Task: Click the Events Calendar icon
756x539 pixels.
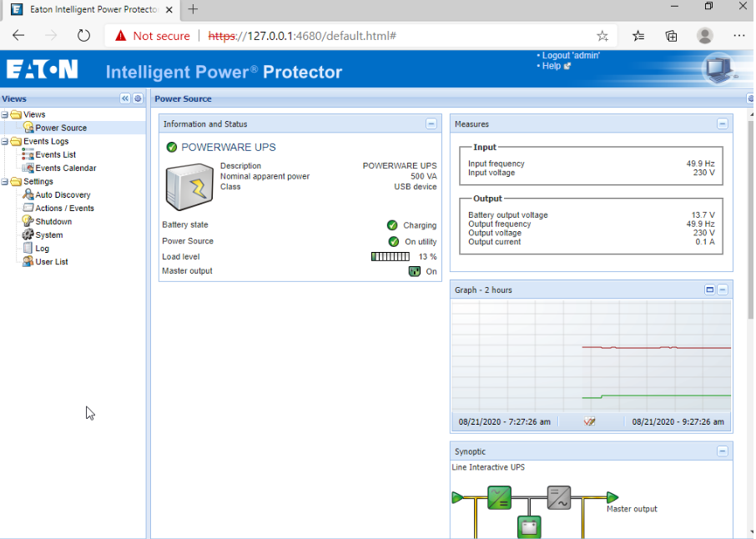Action: coord(28,168)
